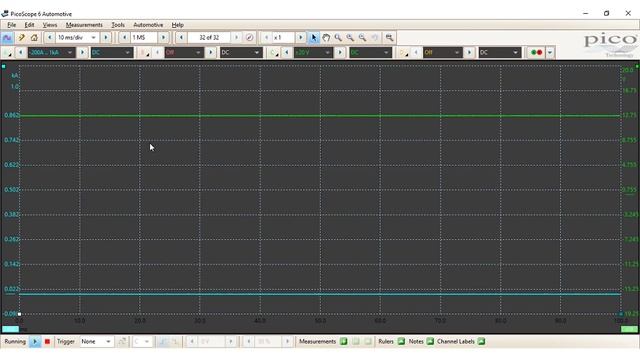640x360 pixels.
Task: Open Channel A options button
Action: pos(8,53)
